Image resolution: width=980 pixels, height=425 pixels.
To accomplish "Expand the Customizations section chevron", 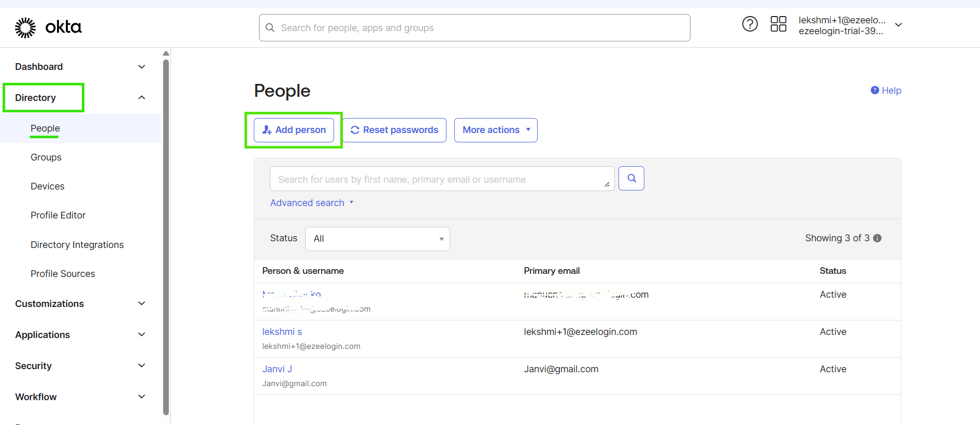I will tap(141, 304).
